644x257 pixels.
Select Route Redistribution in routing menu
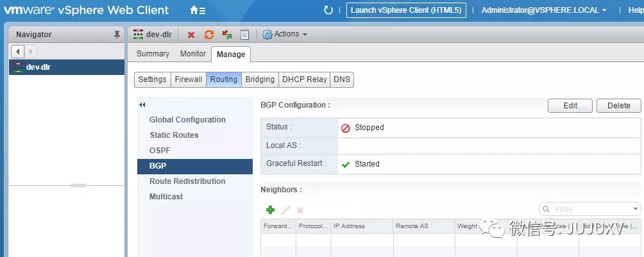(187, 181)
